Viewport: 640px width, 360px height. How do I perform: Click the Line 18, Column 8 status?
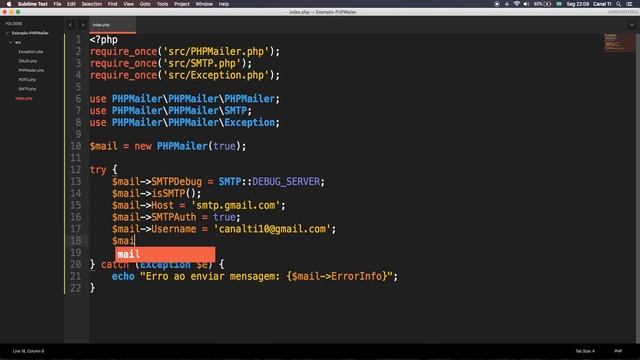(x=28, y=351)
